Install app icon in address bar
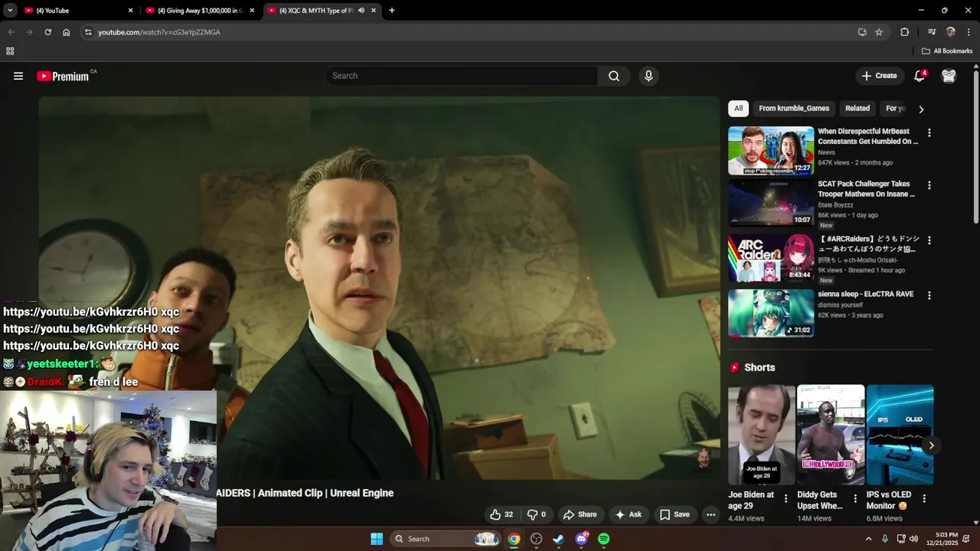The image size is (980, 551). (862, 32)
